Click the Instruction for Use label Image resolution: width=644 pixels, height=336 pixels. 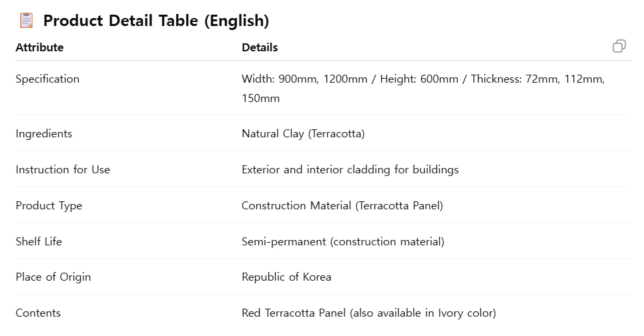[x=63, y=169]
